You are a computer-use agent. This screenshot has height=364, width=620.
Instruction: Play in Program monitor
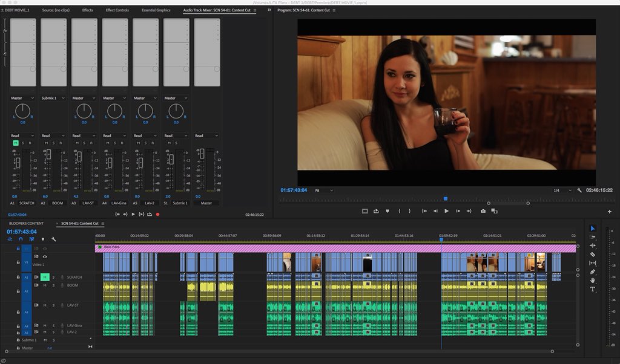pyautogui.click(x=446, y=211)
